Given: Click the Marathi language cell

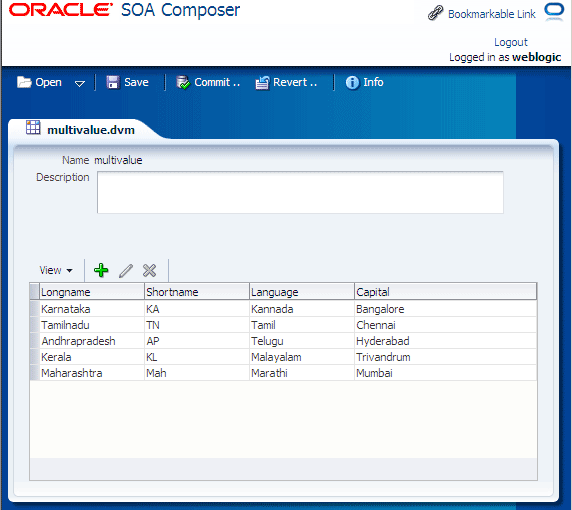Looking at the screenshot, I should (302, 373).
